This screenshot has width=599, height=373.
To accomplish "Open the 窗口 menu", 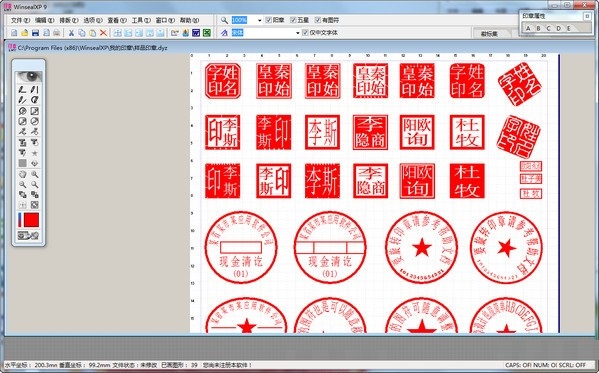I will pyautogui.click(x=165, y=20).
